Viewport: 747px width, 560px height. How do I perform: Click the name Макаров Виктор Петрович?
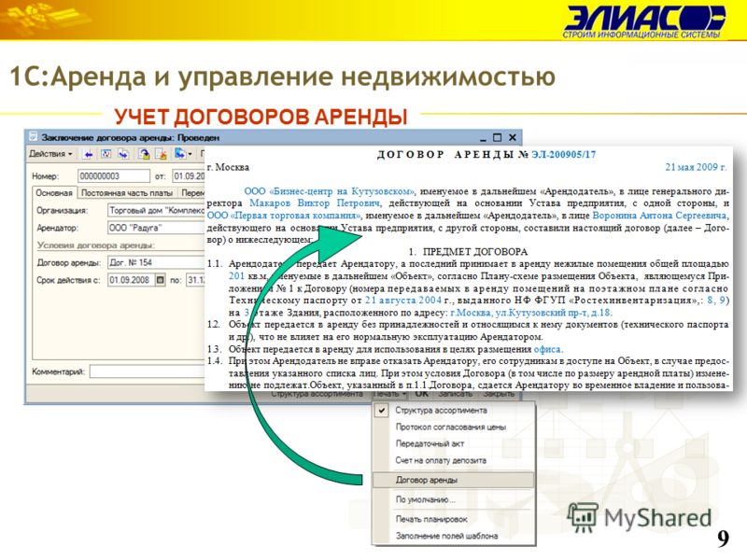coord(316,203)
